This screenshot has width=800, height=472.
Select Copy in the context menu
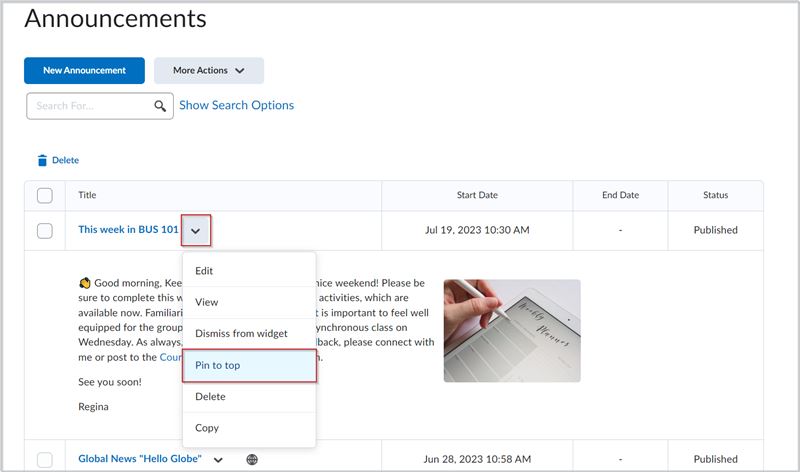pyautogui.click(x=249, y=428)
